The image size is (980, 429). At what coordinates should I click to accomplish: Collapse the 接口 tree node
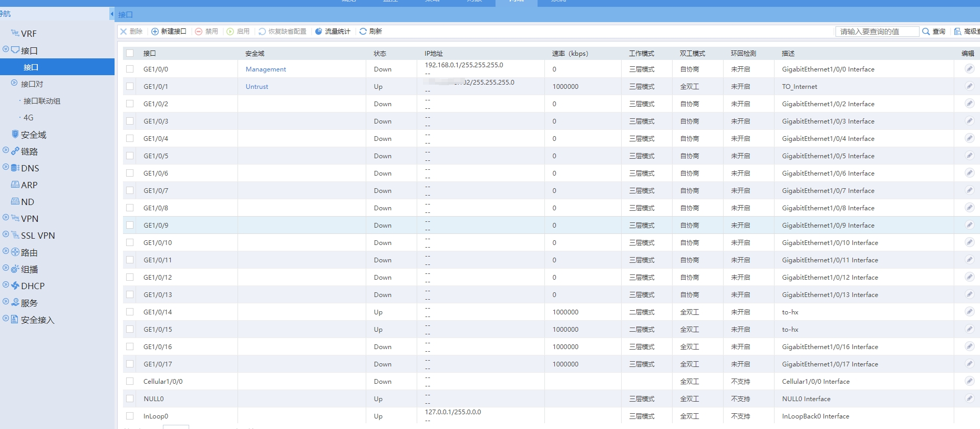click(x=6, y=49)
